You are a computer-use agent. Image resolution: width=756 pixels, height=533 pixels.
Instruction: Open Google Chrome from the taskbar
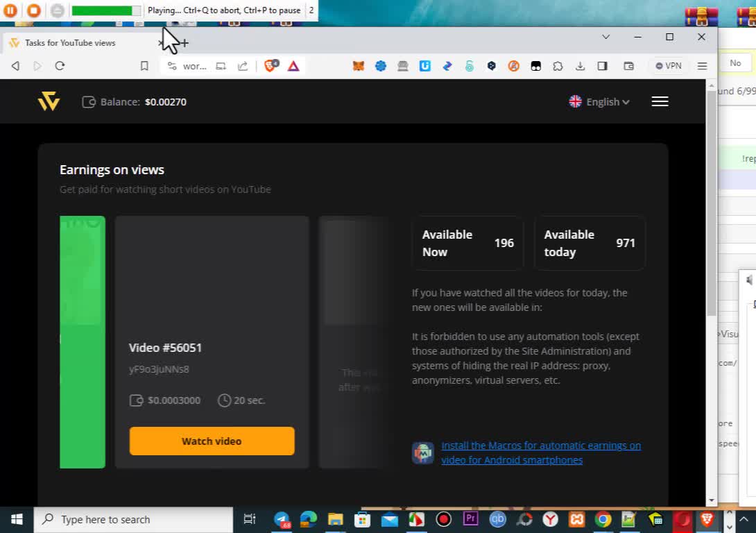tap(603, 520)
